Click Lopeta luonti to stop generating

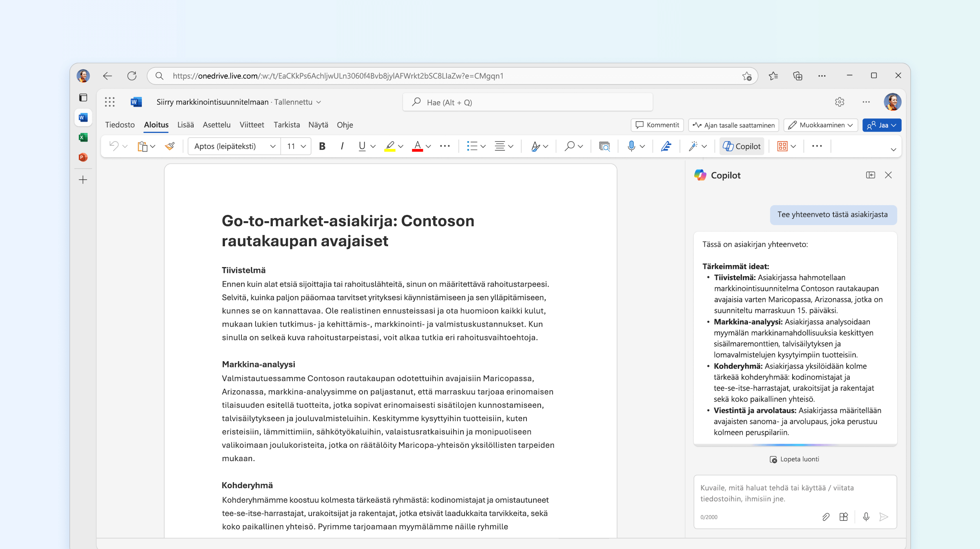click(795, 459)
